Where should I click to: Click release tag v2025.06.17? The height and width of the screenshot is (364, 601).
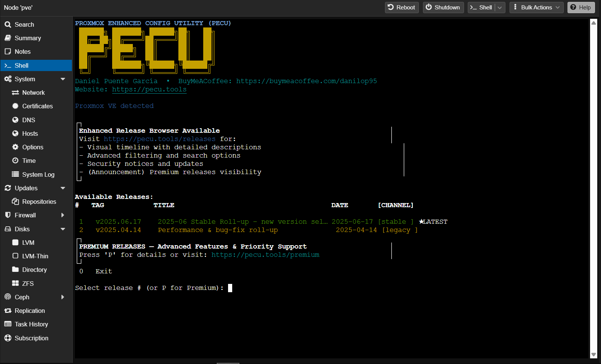pos(118,222)
